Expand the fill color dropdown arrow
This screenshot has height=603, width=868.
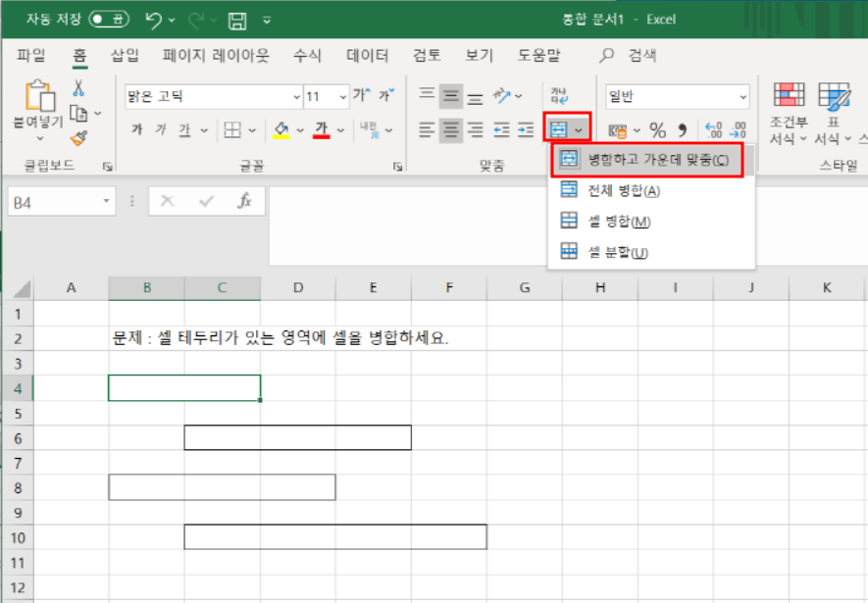(300, 130)
